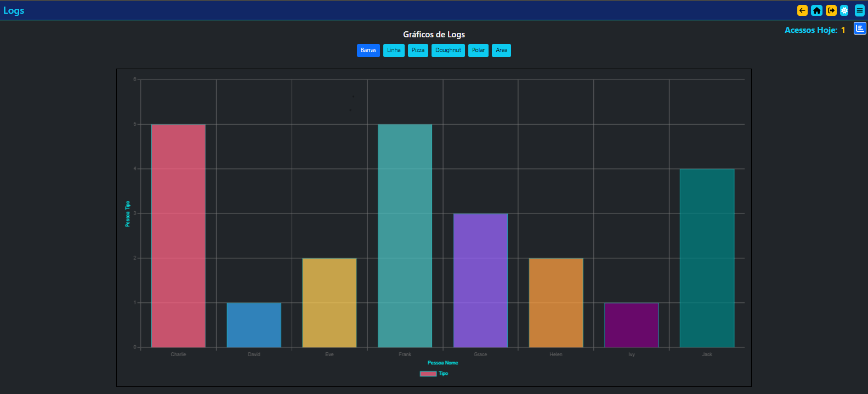The height and width of the screenshot is (394, 868).
Task: Toggle light theme with sun icon
Action: (844, 10)
